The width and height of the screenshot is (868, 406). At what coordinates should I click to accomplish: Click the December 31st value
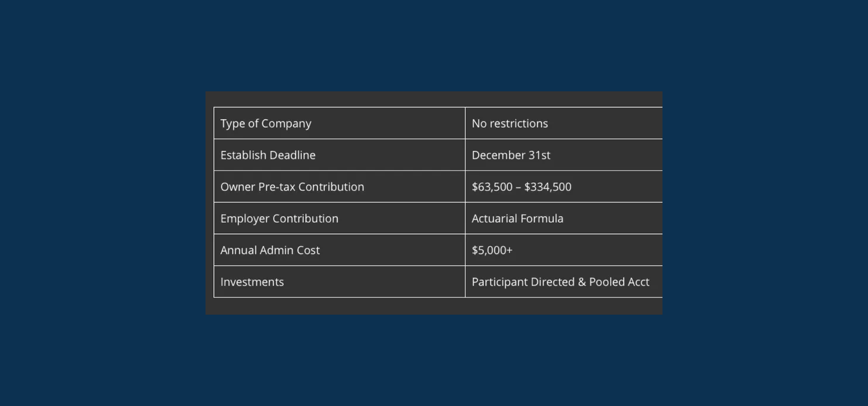[x=511, y=156]
